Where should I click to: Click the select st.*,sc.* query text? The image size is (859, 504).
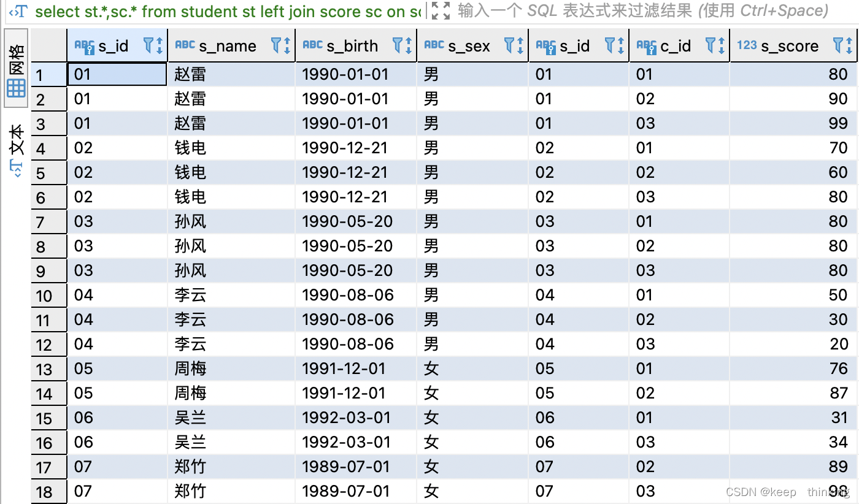(229, 11)
